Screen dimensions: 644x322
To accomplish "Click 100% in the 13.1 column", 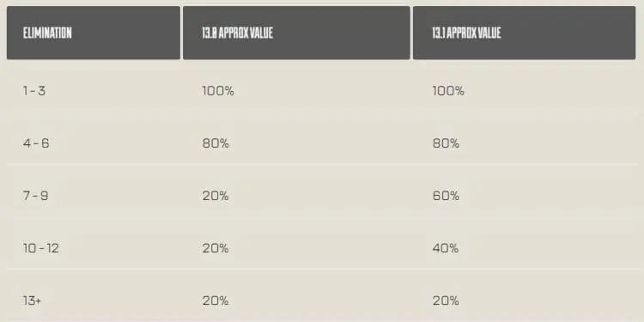I will [x=448, y=91].
